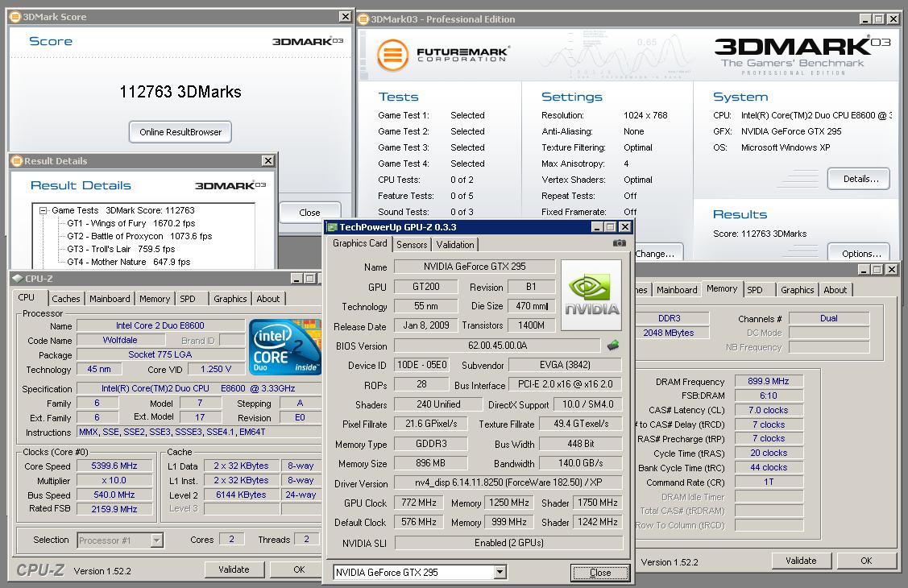
Task: Open the Memory tab in left CPU-Z
Action: pos(154,299)
